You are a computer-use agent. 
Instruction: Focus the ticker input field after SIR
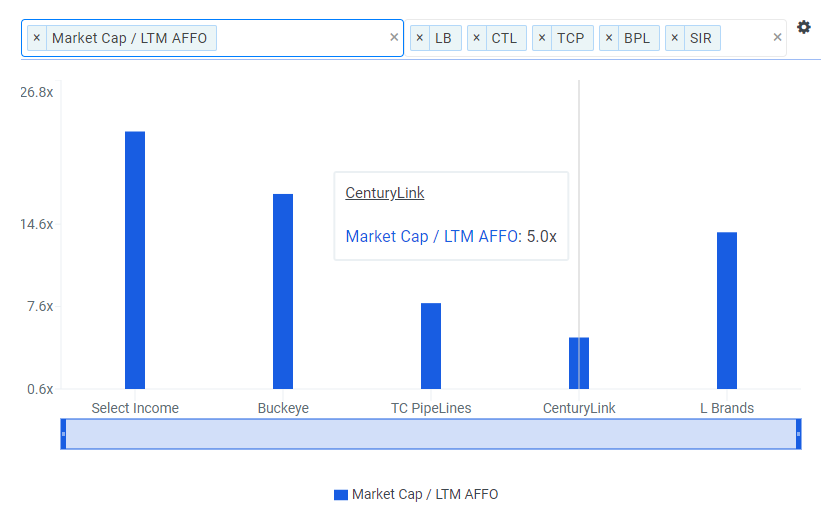click(x=746, y=38)
